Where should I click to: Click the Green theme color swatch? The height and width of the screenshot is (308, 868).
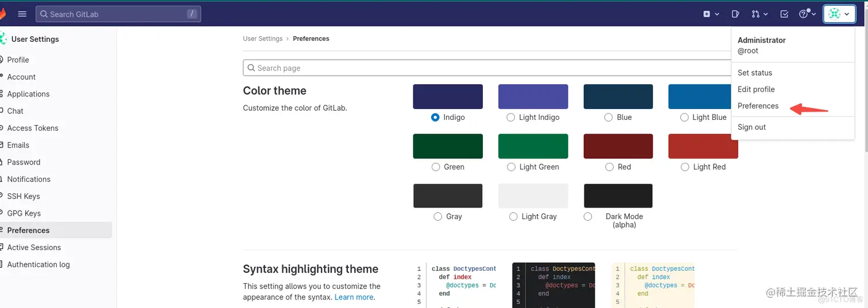[448, 146]
